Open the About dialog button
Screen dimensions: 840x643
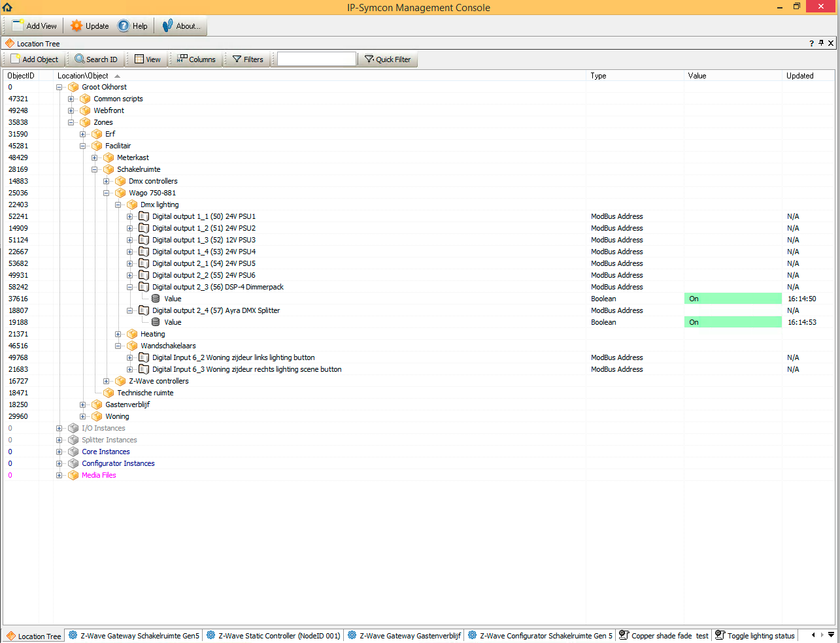click(x=182, y=26)
